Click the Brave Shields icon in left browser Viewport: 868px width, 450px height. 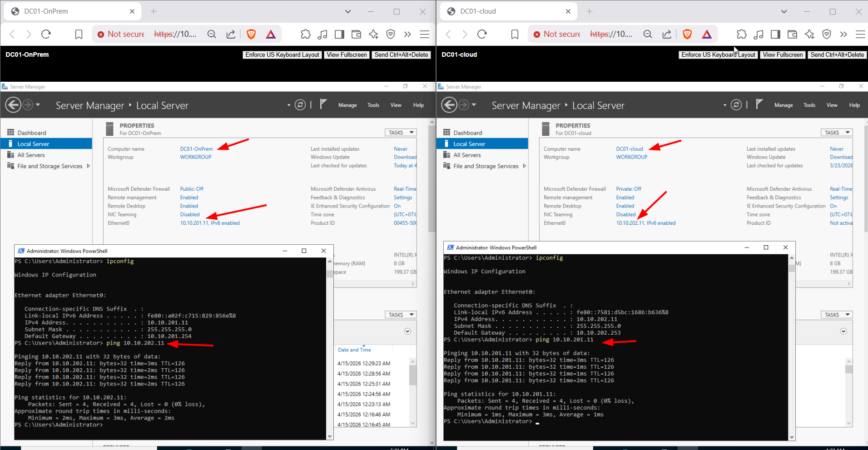[x=251, y=34]
